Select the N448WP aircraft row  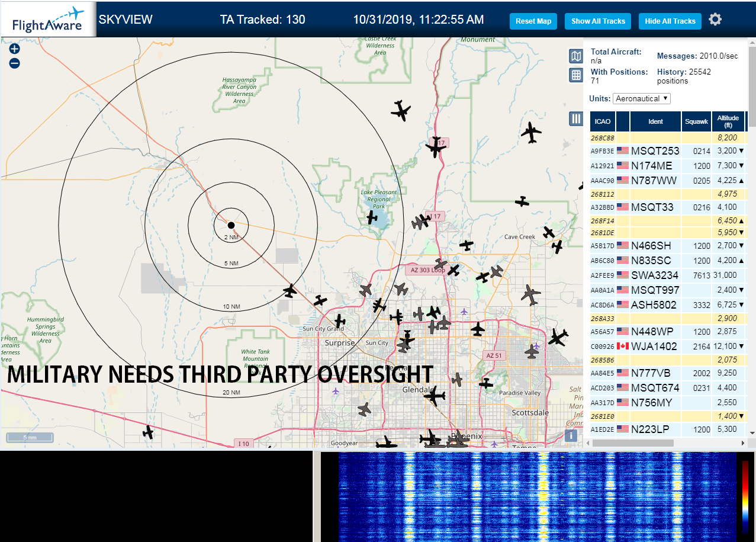[x=668, y=331]
